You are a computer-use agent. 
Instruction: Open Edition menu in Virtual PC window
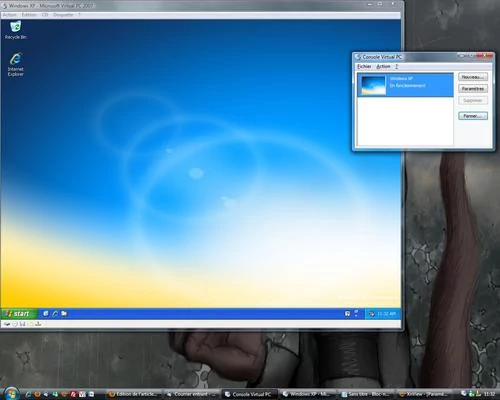(29, 15)
